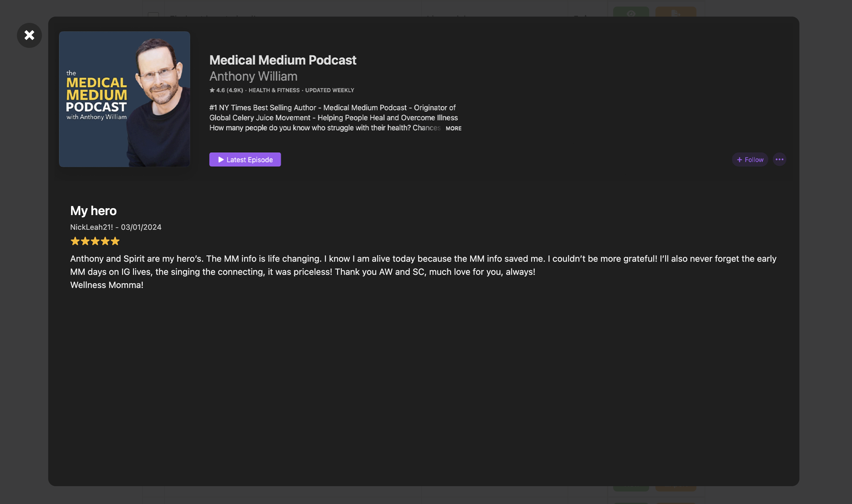Open the more options ellipsis menu
This screenshot has width=852, height=504.
[x=779, y=160]
